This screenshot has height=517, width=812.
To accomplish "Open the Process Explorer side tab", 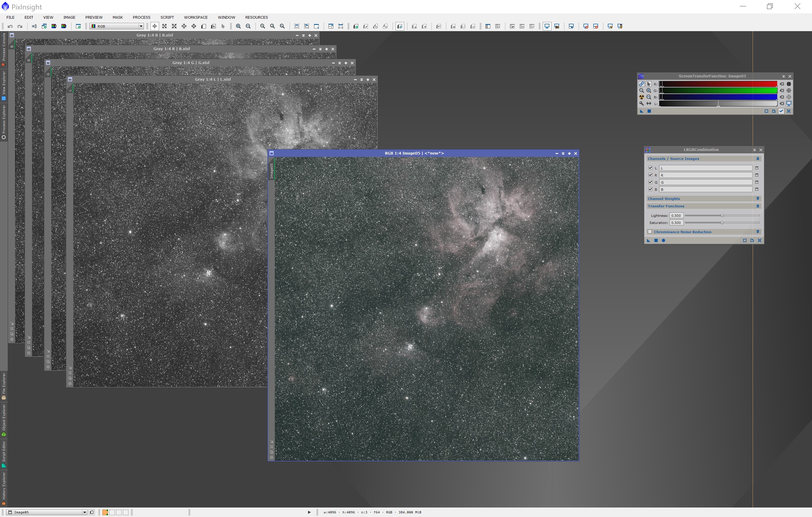I will (x=4, y=122).
